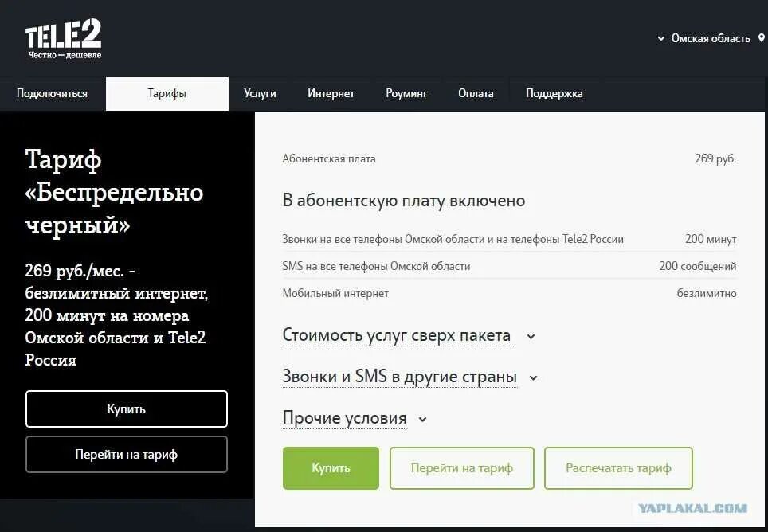Viewport: 768px width, 532px height.
Task: Open the Поддержка menu item
Action: 554,93
